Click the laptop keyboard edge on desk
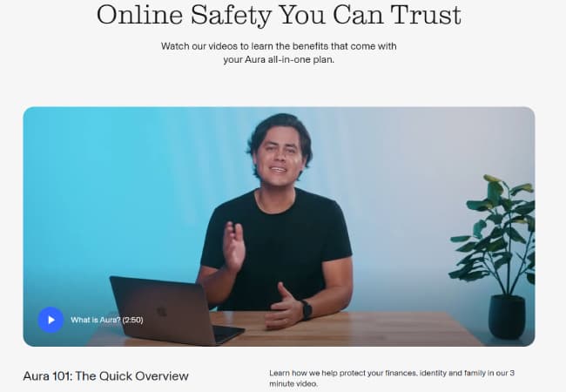The image size is (566, 392). point(228,333)
